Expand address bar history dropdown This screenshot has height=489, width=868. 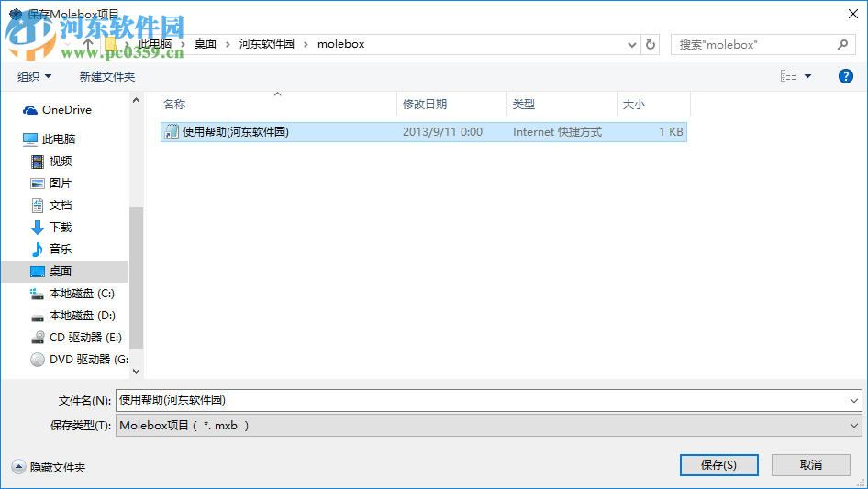click(x=631, y=45)
